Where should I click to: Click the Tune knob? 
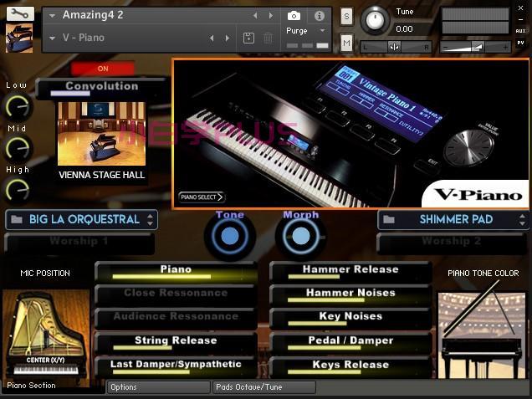(x=375, y=21)
